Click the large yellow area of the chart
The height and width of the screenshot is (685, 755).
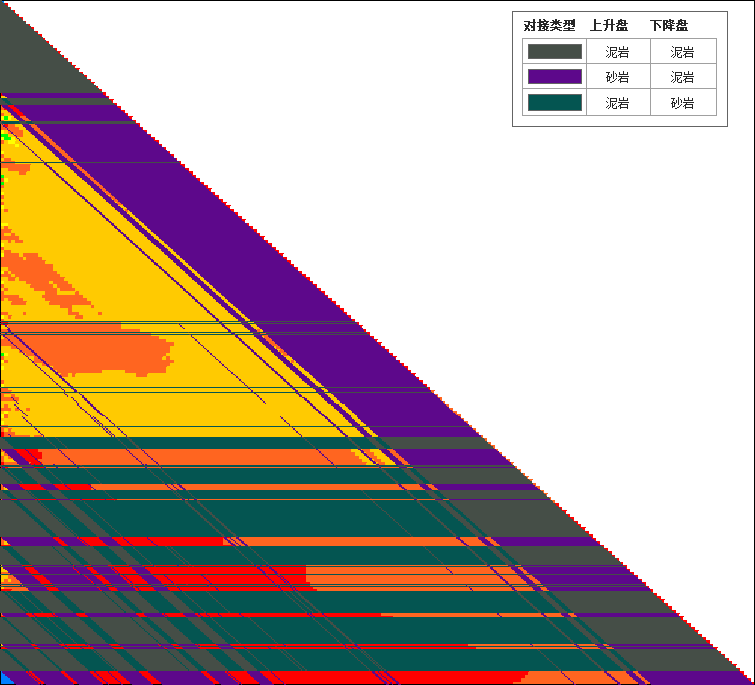[120, 270]
